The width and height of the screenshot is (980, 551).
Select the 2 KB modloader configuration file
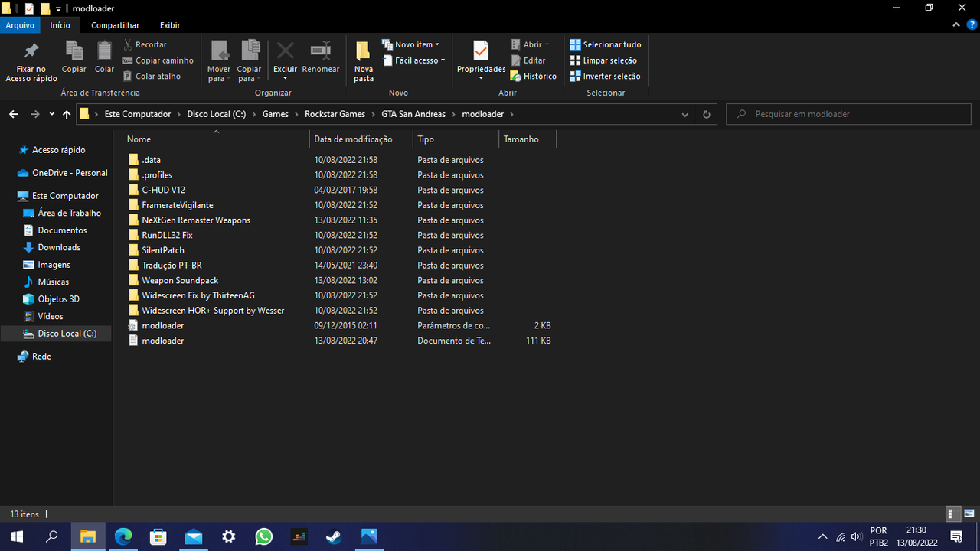pos(162,325)
